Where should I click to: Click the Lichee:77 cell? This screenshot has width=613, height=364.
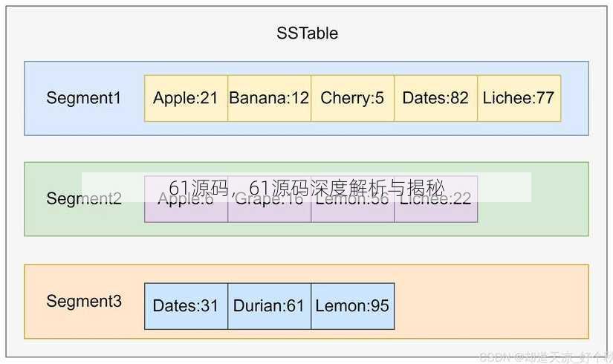tap(519, 98)
